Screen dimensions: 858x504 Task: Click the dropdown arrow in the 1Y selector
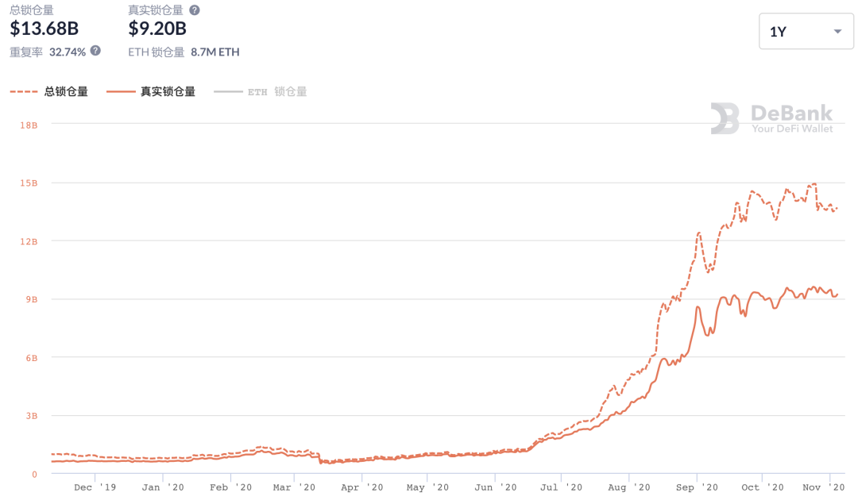click(x=837, y=32)
